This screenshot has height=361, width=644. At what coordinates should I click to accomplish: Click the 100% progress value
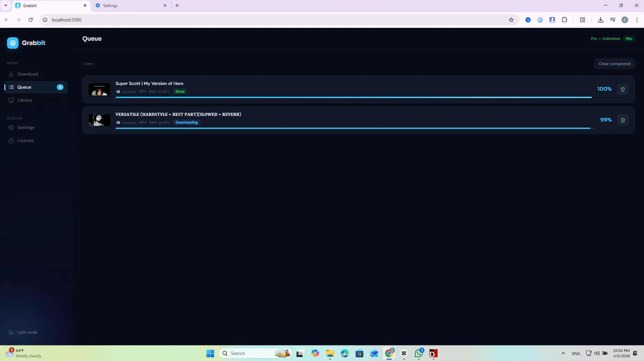click(604, 89)
